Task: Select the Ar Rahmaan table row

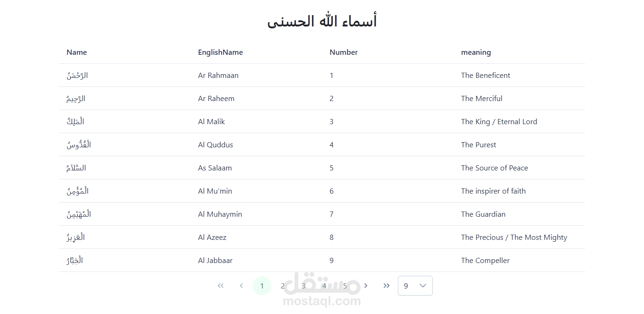Action: pyautogui.click(x=322, y=76)
